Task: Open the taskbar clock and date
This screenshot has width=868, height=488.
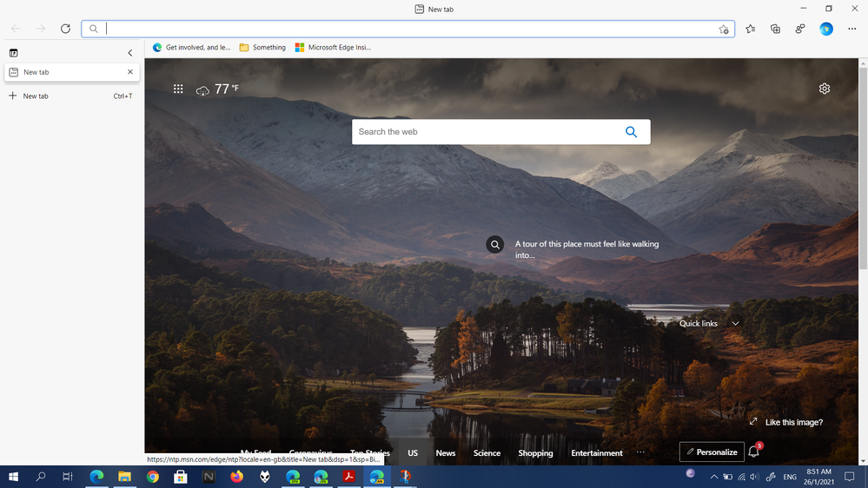Action: 818,477
